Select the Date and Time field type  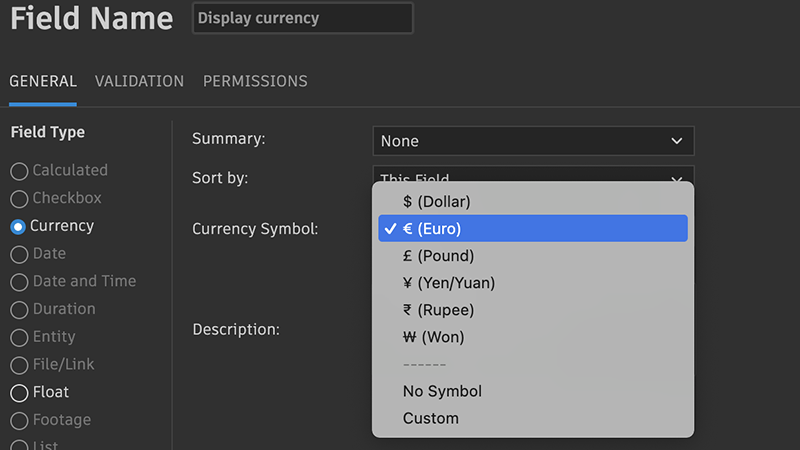pos(19,282)
